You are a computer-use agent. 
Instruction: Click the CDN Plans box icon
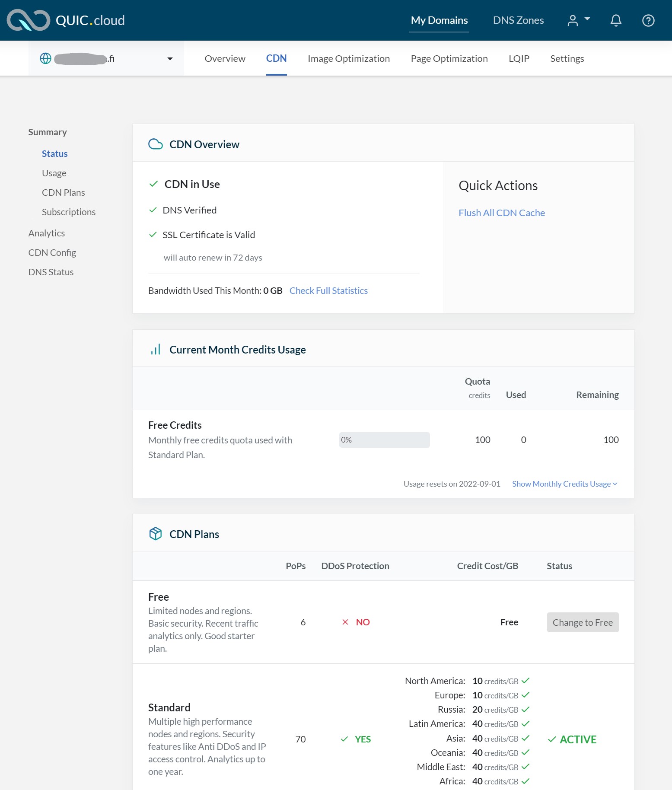click(155, 534)
